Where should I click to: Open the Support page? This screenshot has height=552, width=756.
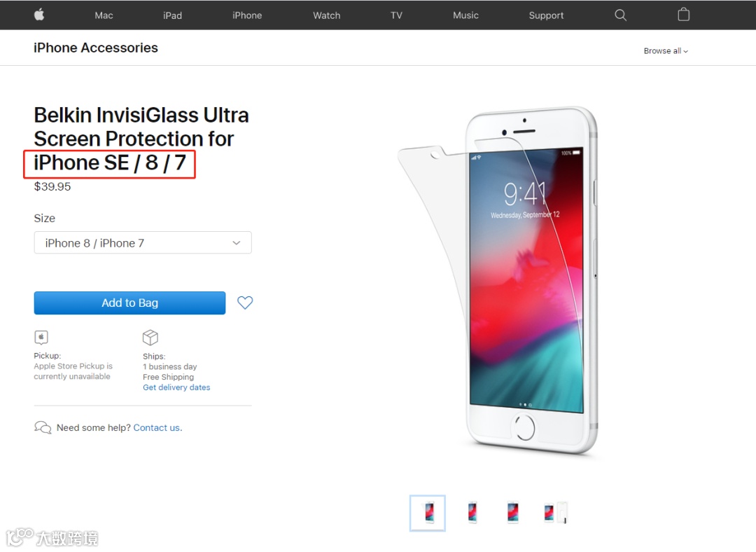[x=546, y=15]
